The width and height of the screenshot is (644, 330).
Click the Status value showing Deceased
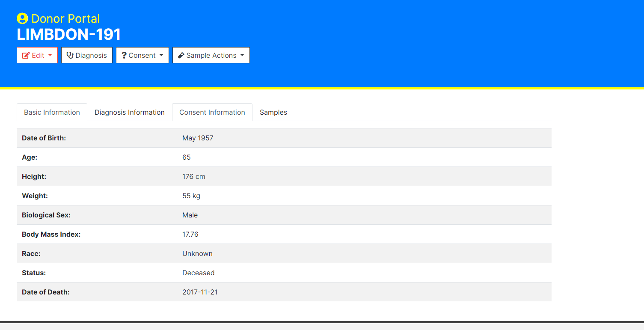coord(199,273)
